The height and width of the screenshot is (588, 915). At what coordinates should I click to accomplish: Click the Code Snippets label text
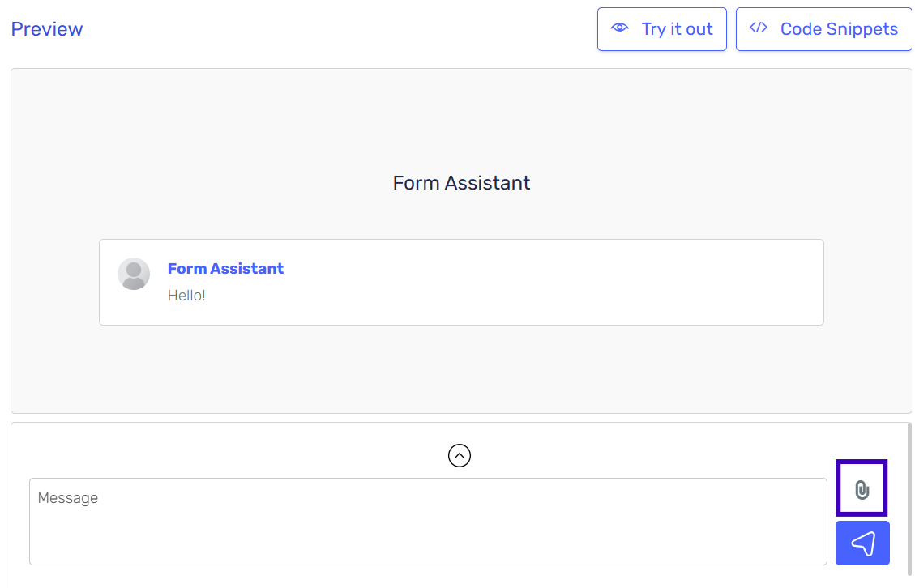[x=839, y=29]
